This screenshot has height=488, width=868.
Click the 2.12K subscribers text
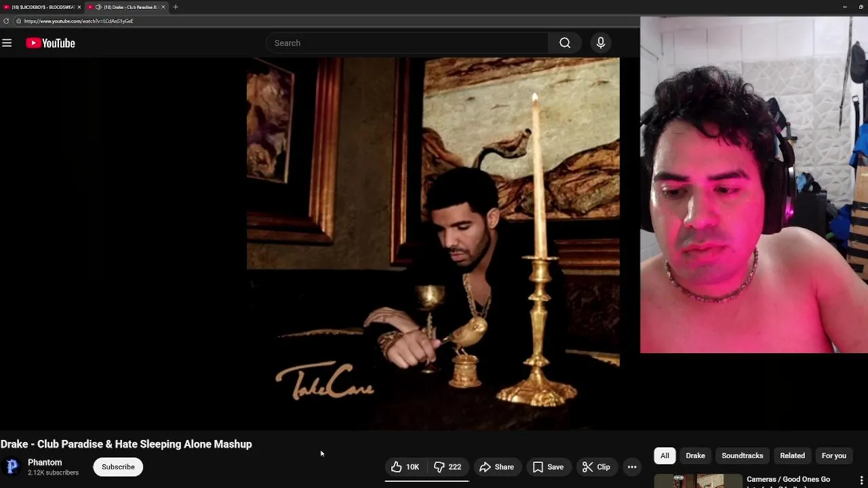click(53, 472)
